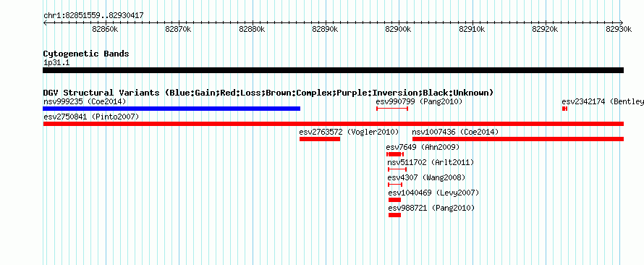Click the 82930k ruler tick label
The width and height of the screenshot is (644, 265).
(619, 30)
